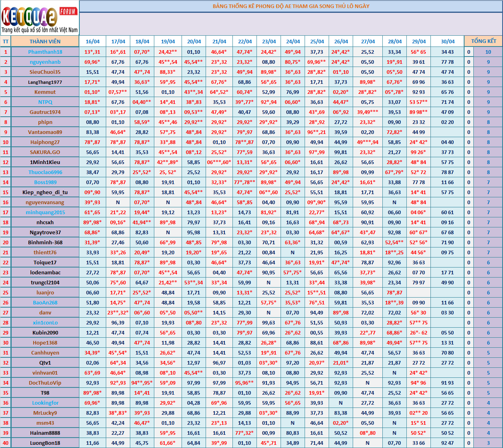Screen dimensions: 503x448
Task: Click member name LangThang1977
Action: point(45,82)
